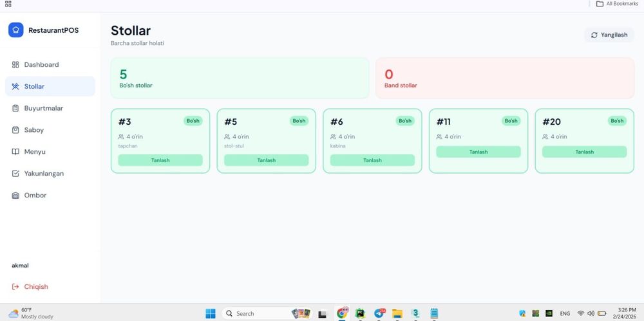Screen dimensions: 644x321
Task: Open the Dashboard page
Action: 50,64
